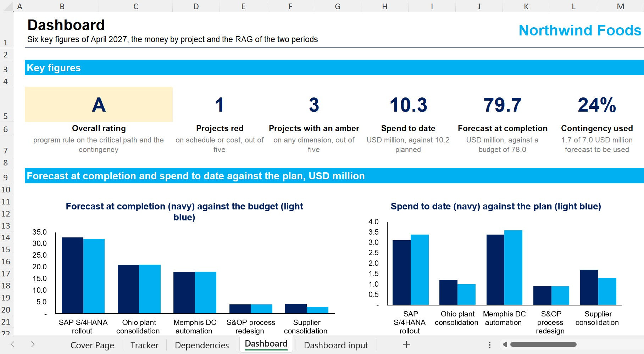Click the horizontal scroll left arrow
644x354 pixels.
click(505, 344)
